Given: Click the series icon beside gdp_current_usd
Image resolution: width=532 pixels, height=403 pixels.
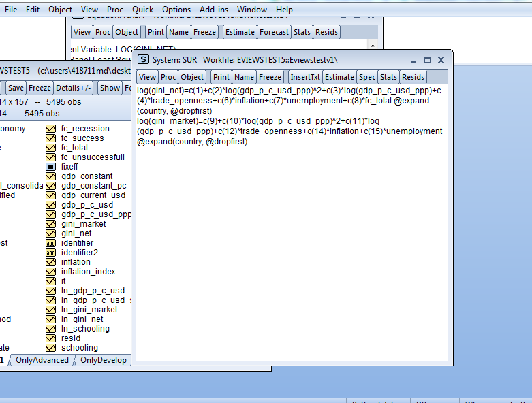Looking at the screenshot, I should 50,195.
